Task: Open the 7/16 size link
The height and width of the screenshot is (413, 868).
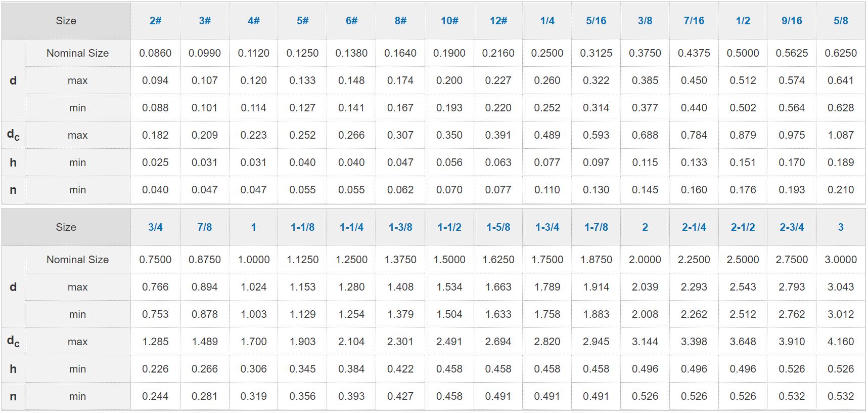Action: point(694,21)
